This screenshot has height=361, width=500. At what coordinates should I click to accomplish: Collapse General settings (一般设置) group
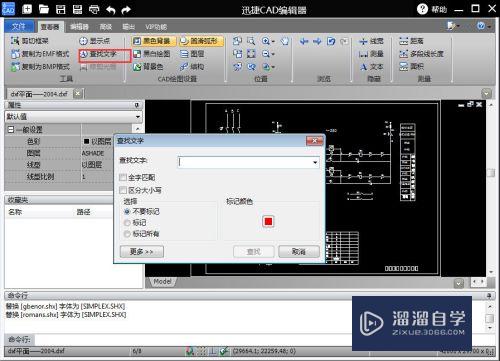pos(11,129)
